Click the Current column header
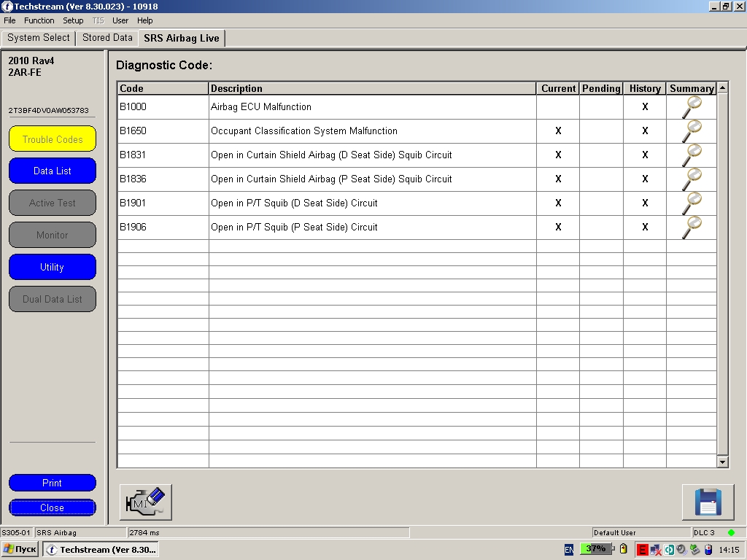Image resolution: width=747 pixels, height=560 pixels. [x=558, y=88]
